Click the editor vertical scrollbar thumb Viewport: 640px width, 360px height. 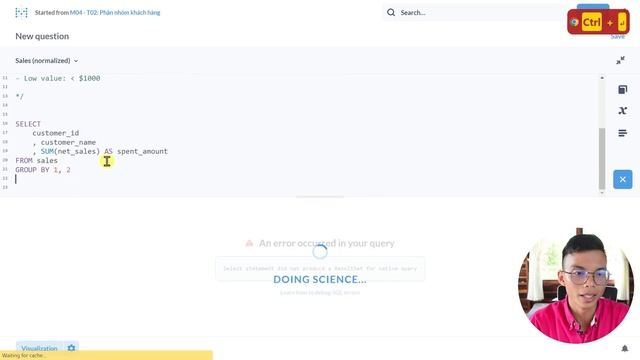coord(602,158)
